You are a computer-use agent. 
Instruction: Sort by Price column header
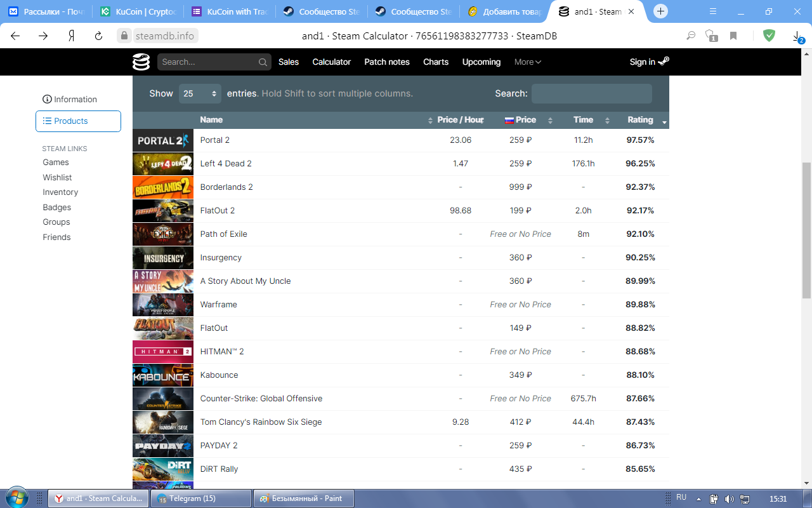click(525, 120)
